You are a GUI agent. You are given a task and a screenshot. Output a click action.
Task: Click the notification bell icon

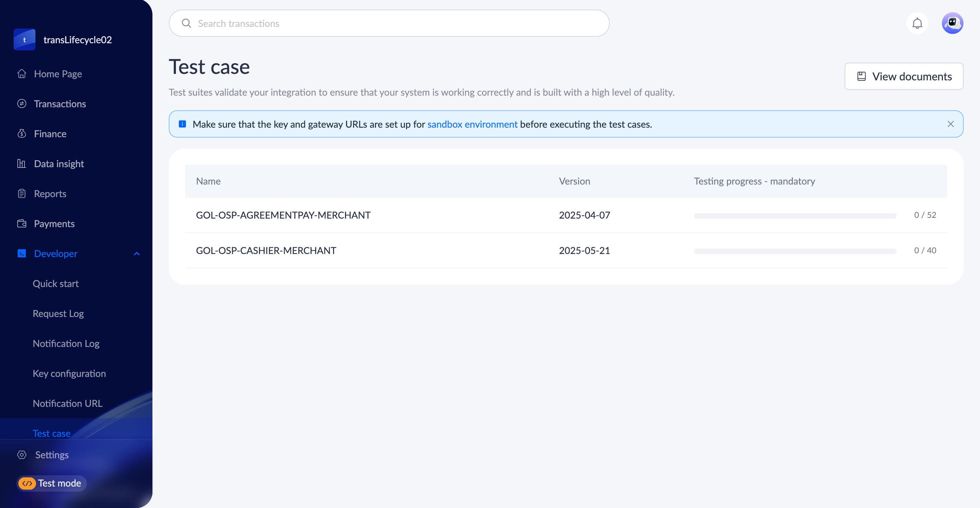coord(917,23)
